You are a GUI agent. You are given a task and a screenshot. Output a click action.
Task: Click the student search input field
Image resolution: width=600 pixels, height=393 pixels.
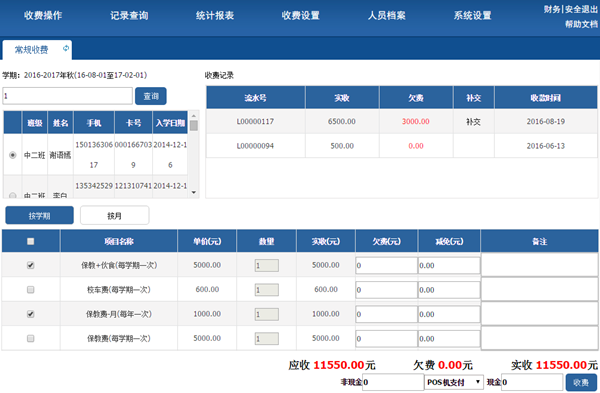[x=67, y=96]
